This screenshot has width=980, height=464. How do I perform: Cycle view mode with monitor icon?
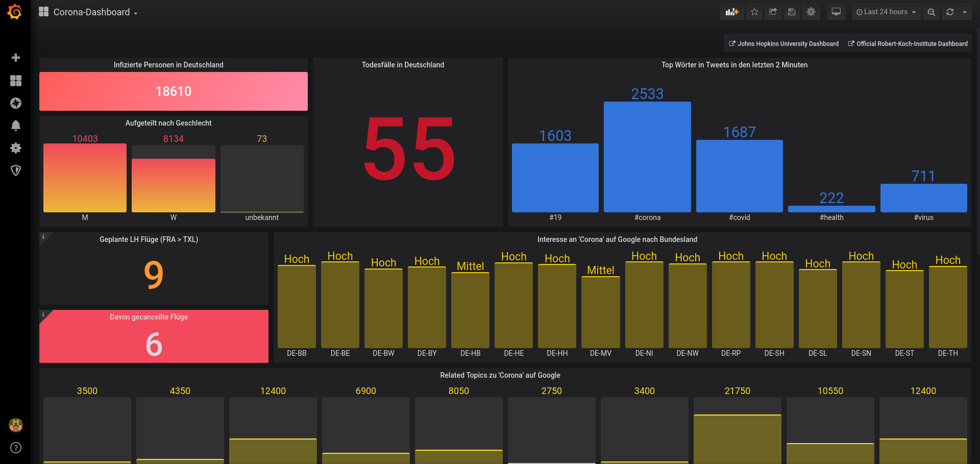coord(836,12)
